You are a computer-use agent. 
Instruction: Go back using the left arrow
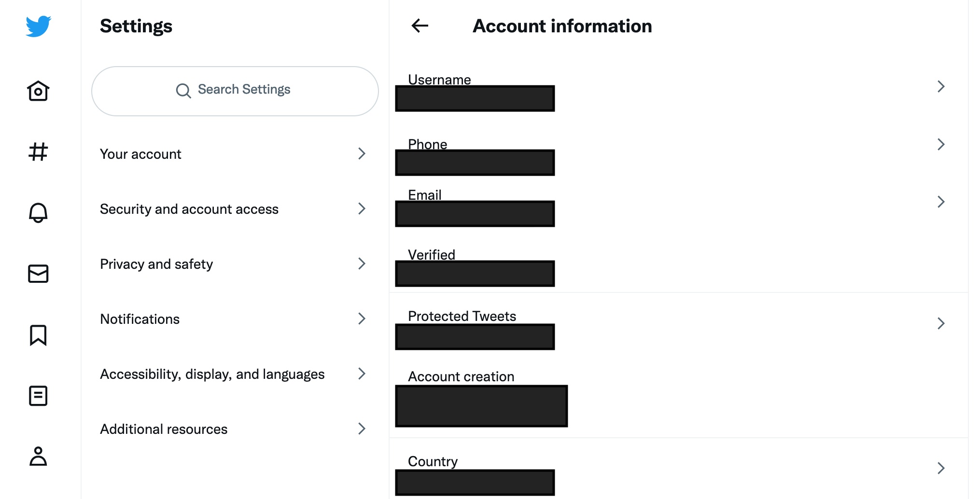pyautogui.click(x=420, y=26)
